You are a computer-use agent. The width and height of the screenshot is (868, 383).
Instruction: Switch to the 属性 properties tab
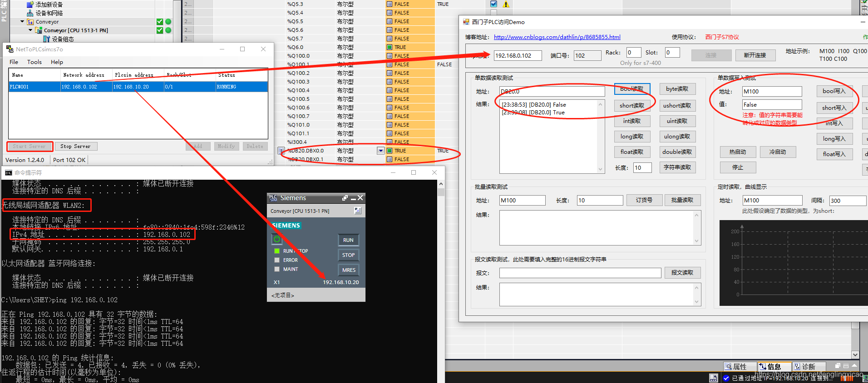(740, 367)
